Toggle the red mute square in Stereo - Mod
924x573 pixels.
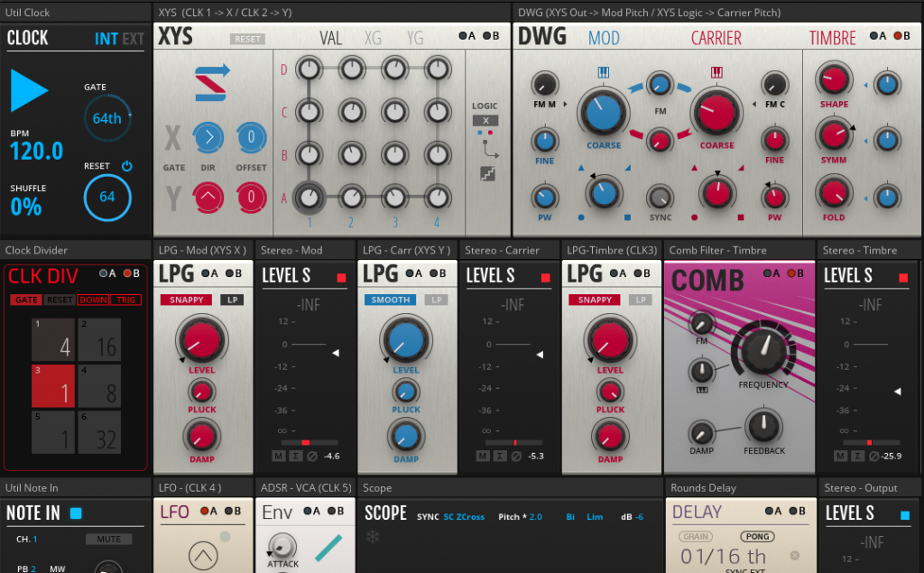coord(342,277)
